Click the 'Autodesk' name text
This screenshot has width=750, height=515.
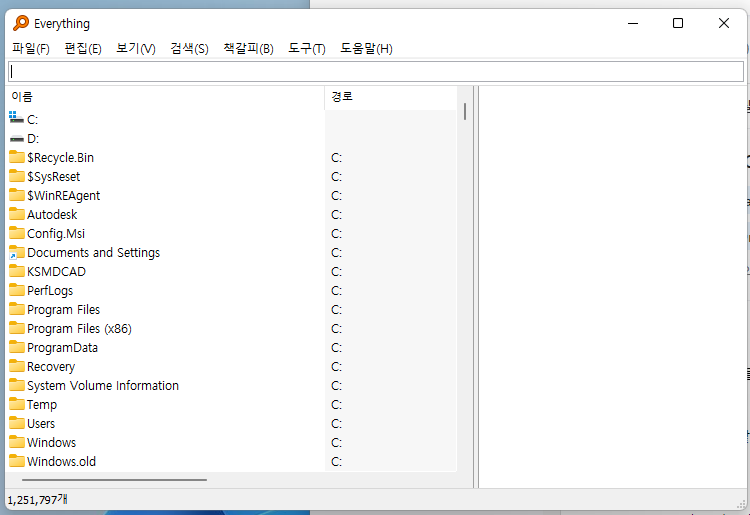[x=52, y=215]
